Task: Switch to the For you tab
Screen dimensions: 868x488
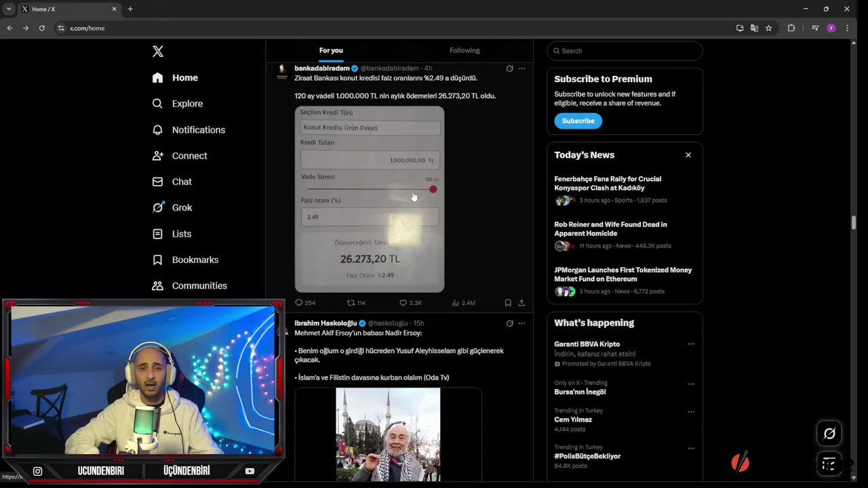Action: pos(331,50)
